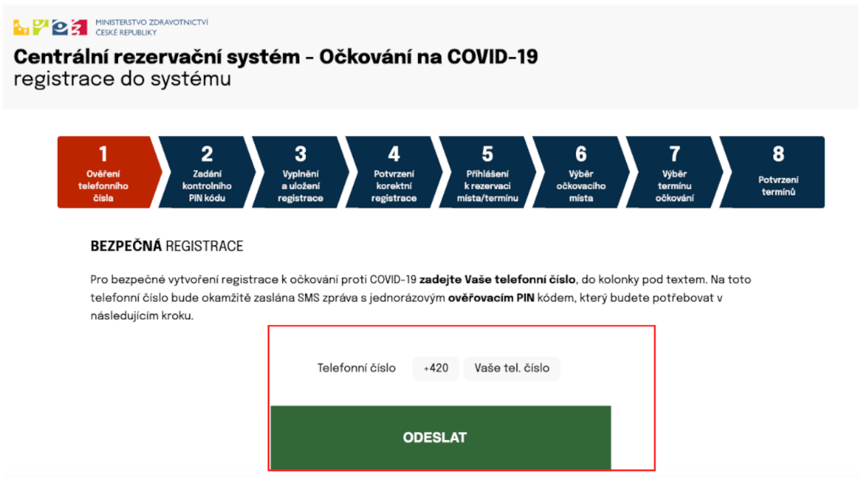868x477 pixels.
Task: Click the Telefonní číslo field label
Action: [x=357, y=368]
